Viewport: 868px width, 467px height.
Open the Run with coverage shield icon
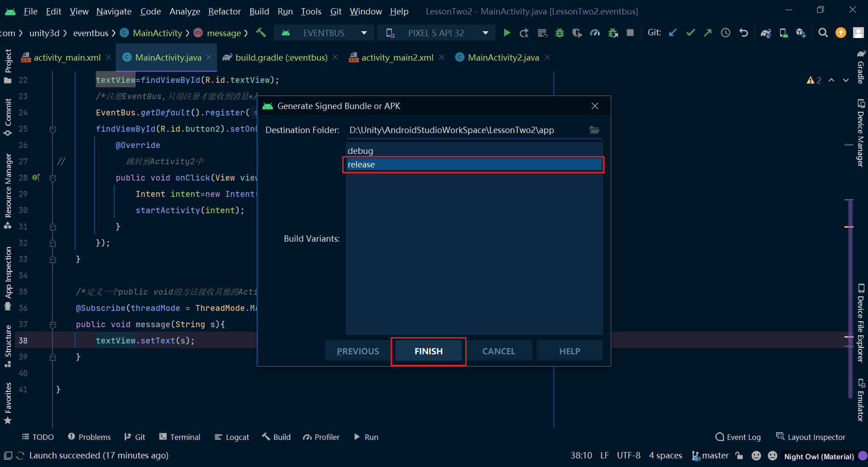577,33
